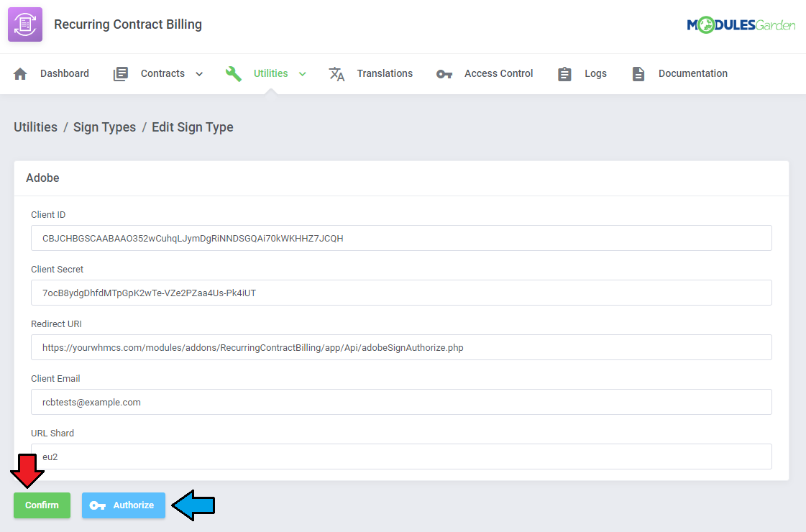Expand the Utilities dropdown chevron
The height and width of the screenshot is (532, 806).
303,74
